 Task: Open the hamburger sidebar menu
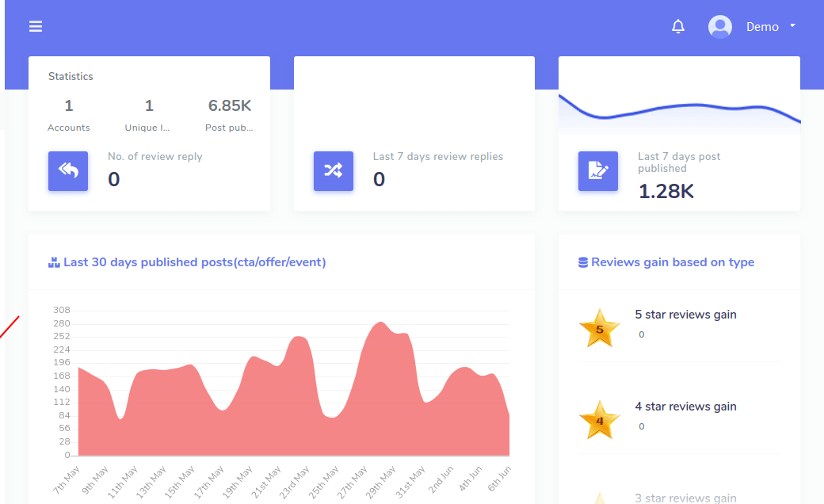click(x=36, y=26)
